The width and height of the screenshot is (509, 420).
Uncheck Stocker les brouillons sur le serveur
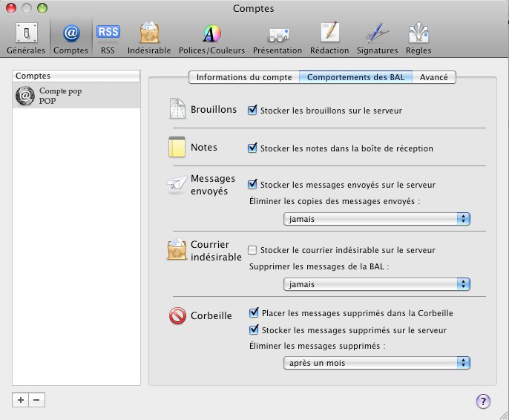[x=253, y=111]
